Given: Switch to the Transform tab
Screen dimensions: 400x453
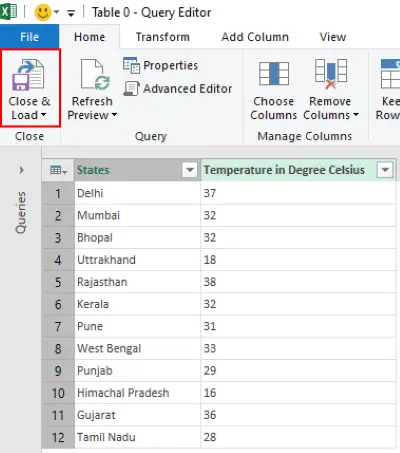Looking at the screenshot, I should pyautogui.click(x=163, y=37).
